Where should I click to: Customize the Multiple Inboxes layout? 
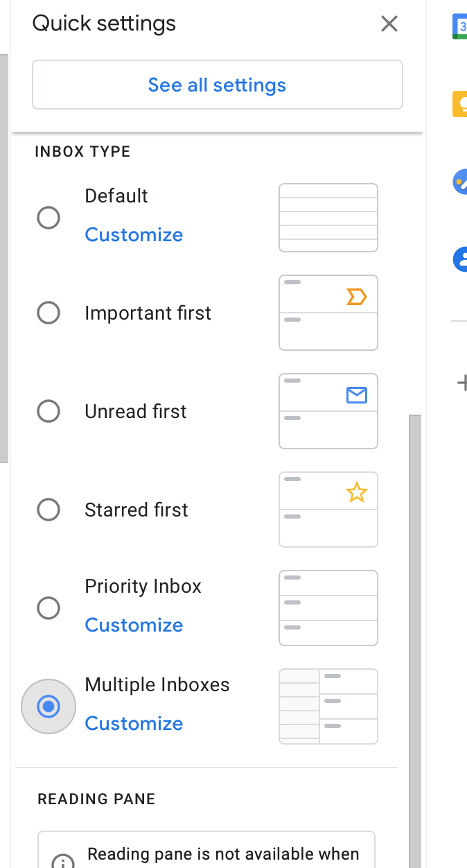click(134, 724)
